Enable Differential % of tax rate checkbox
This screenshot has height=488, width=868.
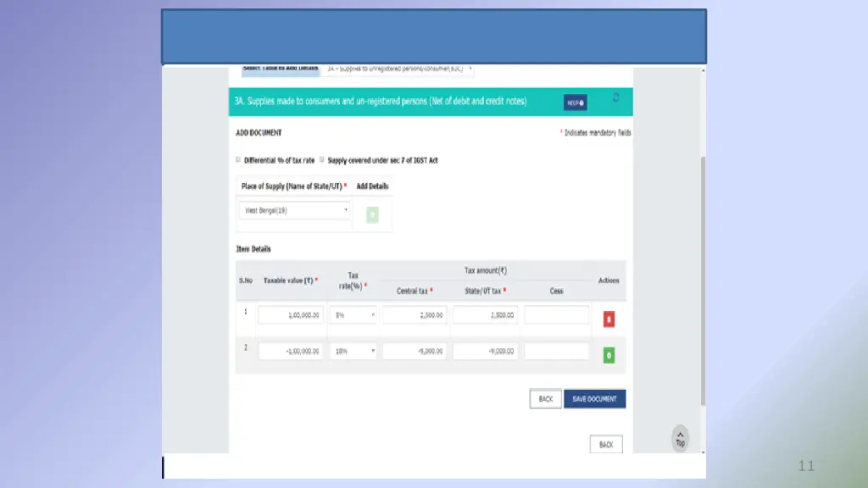click(237, 160)
